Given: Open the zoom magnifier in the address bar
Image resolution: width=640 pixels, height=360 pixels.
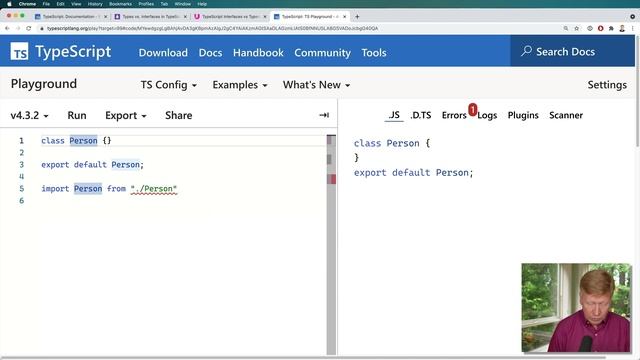Looking at the screenshot, I should [566, 28].
